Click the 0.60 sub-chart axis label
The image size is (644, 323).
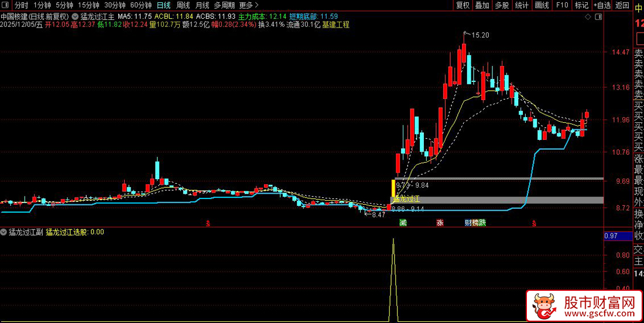(623, 272)
